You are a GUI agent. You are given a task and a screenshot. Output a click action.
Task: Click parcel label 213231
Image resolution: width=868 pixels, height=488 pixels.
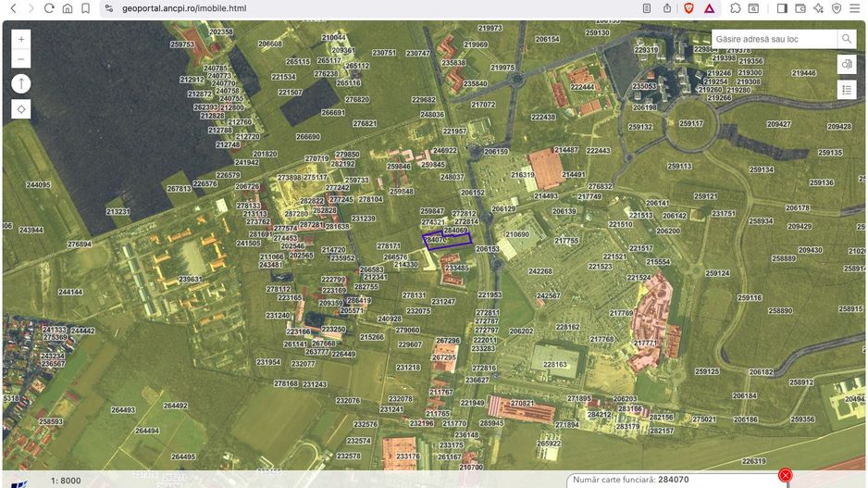point(118,212)
